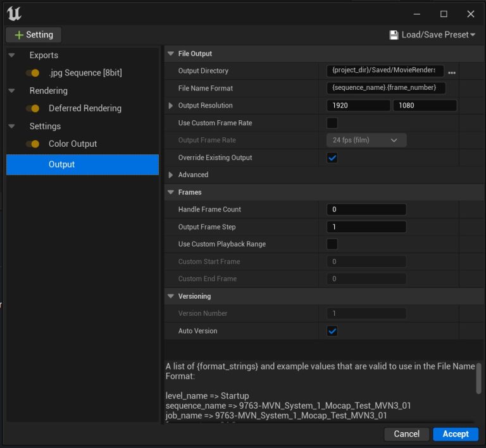Toggle the .jpg Sequence [8bit] switch

(33, 73)
